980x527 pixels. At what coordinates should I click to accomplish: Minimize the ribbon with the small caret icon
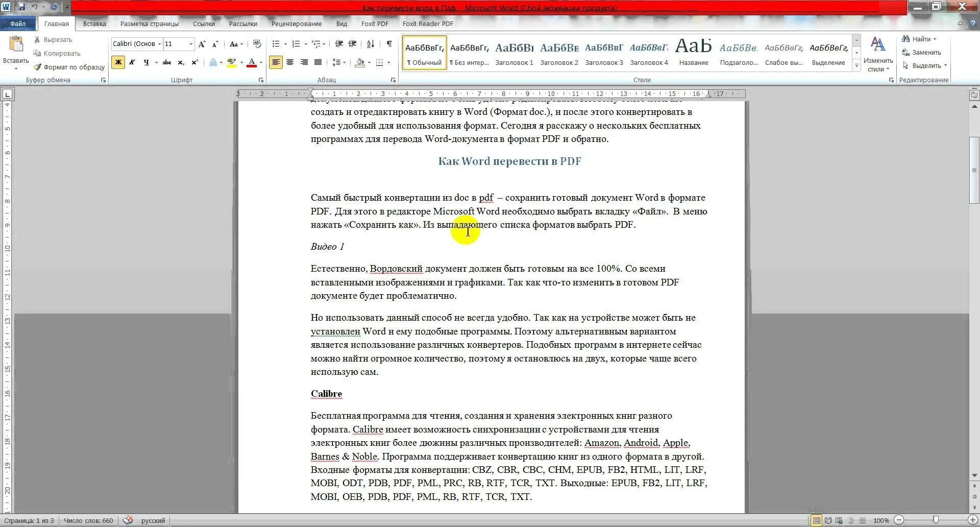960,23
